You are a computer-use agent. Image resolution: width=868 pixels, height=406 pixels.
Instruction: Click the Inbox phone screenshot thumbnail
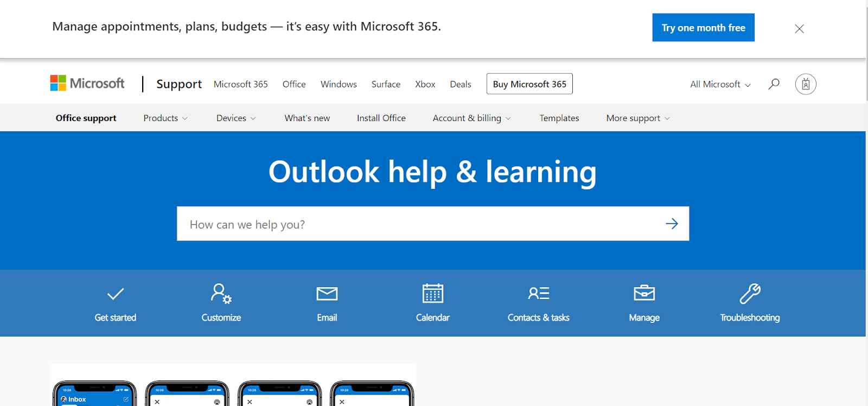tap(94, 394)
